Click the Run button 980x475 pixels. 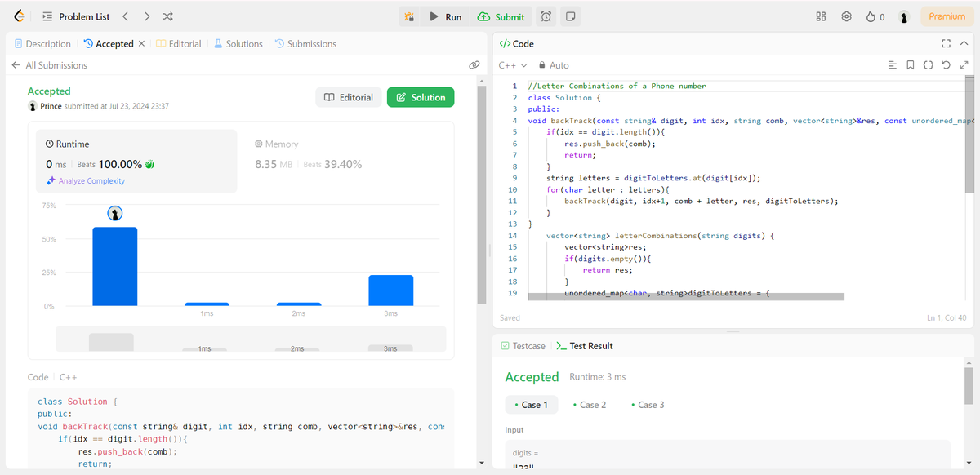(446, 16)
